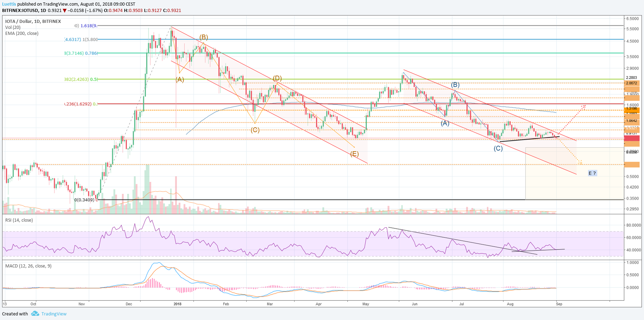The height and width of the screenshot is (320, 644).
Task: Select the orange (E) wave label
Action: [354, 154]
